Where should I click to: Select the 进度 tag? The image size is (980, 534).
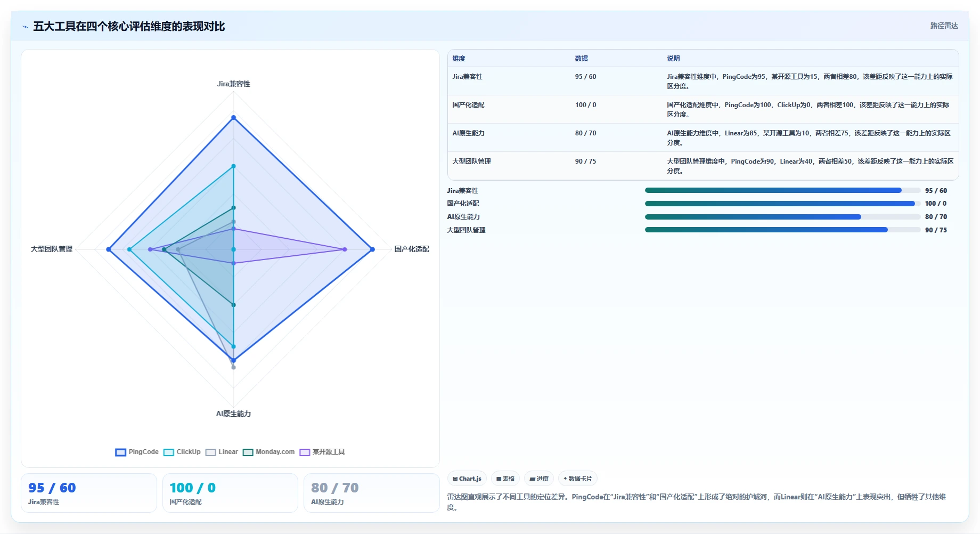(x=539, y=479)
